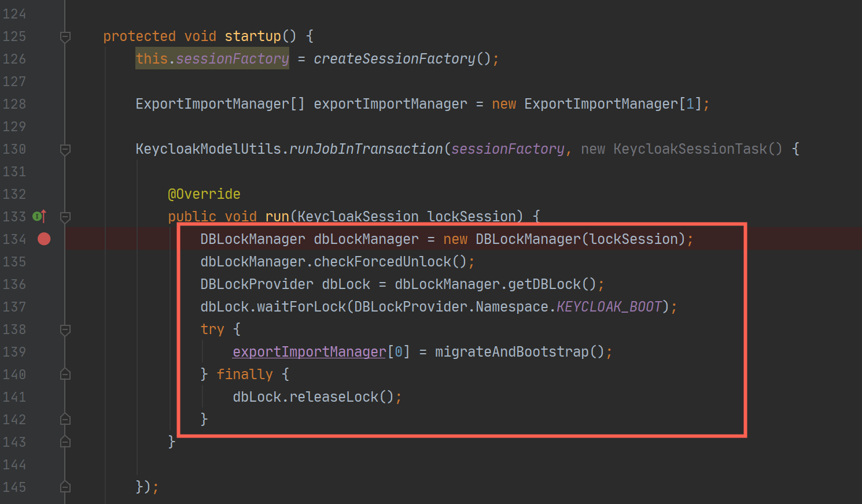The width and height of the screenshot is (862, 504).
Task: Click runJobInTransaction on line 130
Action: click(x=366, y=149)
